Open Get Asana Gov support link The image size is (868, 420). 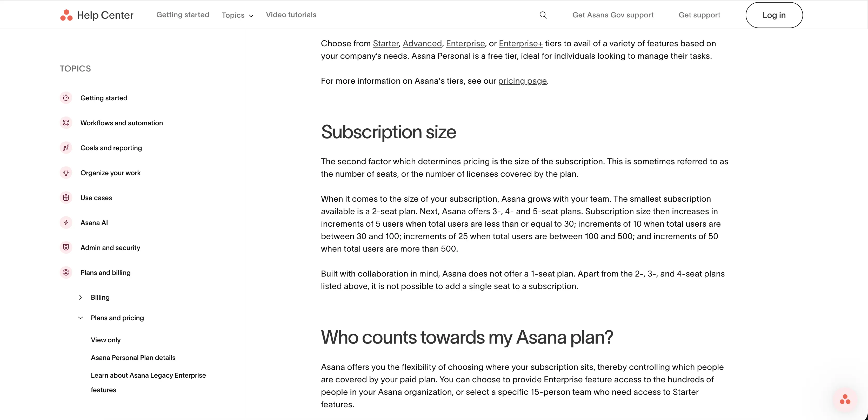point(613,15)
